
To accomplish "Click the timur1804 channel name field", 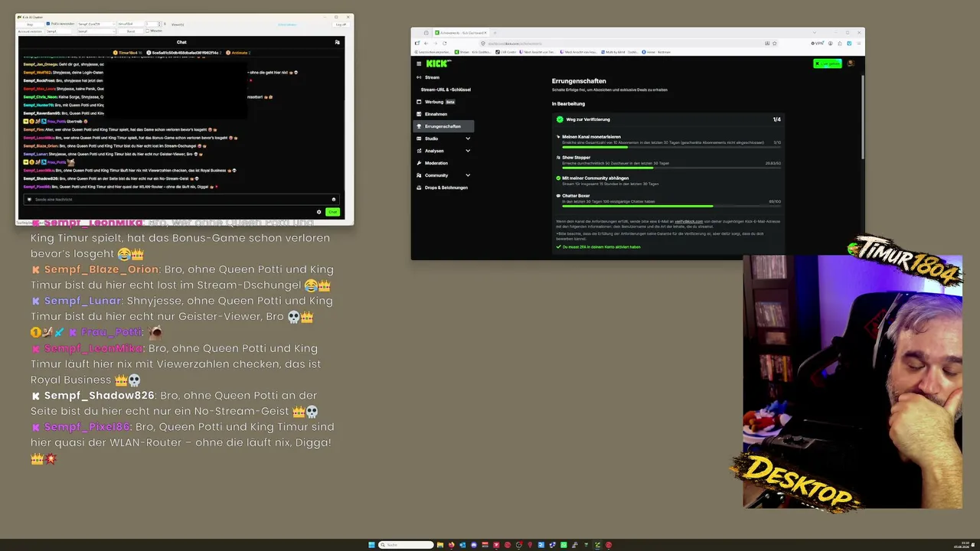I will point(130,24).
